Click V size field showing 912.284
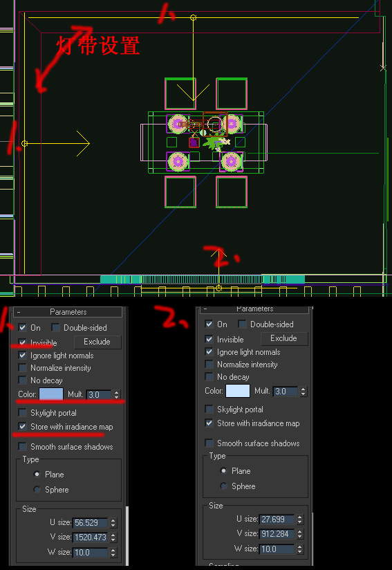 pos(277,533)
